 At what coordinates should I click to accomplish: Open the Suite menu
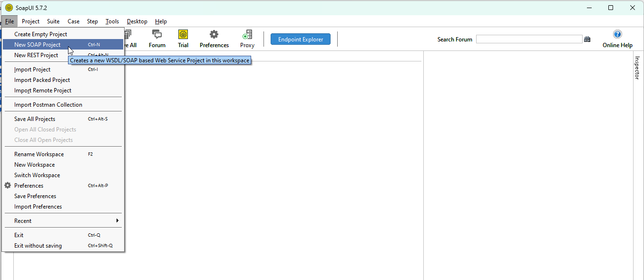(x=53, y=21)
